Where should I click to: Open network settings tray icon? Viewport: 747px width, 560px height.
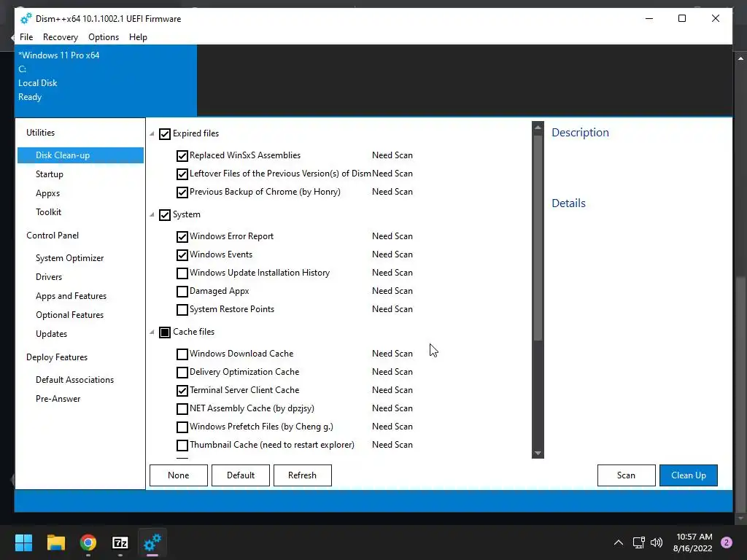click(638, 542)
